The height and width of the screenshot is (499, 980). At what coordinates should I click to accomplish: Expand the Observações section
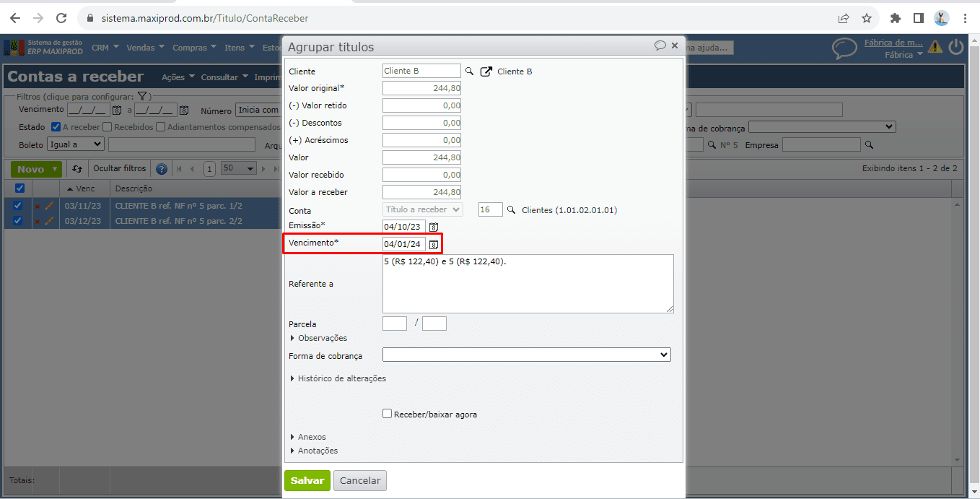pyautogui.click(x=318, y=338)
